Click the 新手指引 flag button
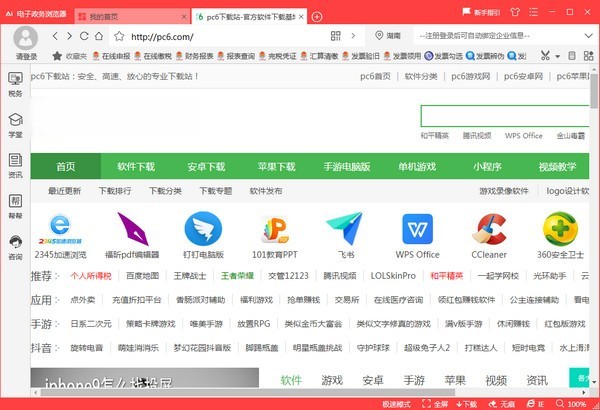Image resolution: width=600 pixels, height=410 pixels. pos(481,12)
